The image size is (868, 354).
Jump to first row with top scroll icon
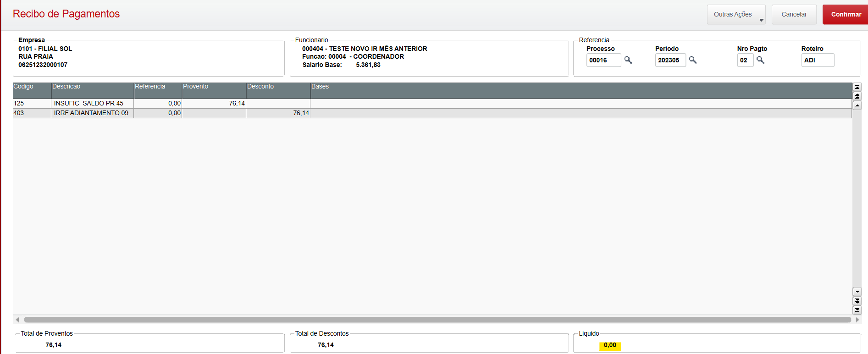click(857, 87)
